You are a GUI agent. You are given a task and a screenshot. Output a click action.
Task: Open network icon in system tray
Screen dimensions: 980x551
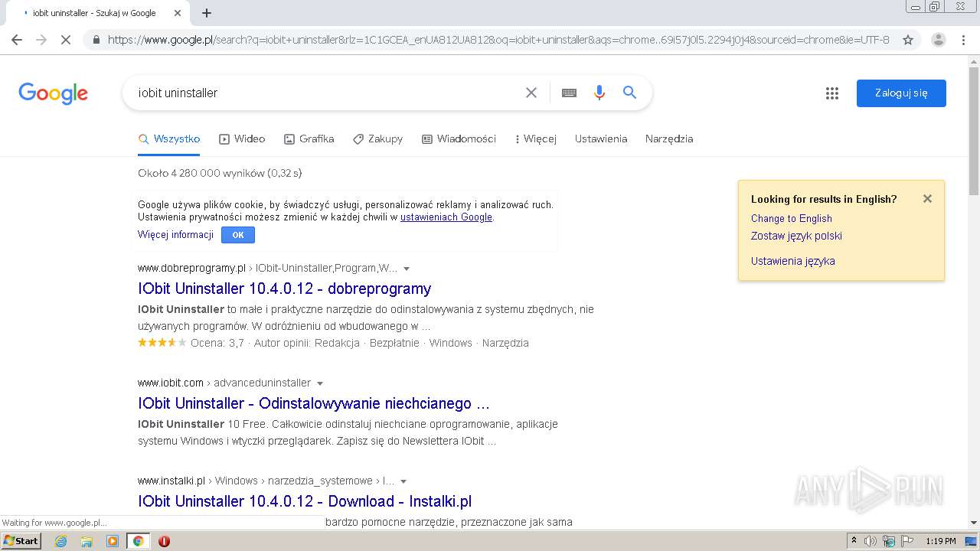pyautogui.click(x=889, y=541)
